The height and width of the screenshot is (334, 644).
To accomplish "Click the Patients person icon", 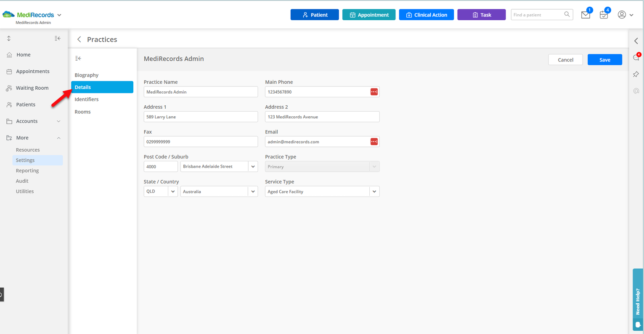I will [x=9, y=104].
